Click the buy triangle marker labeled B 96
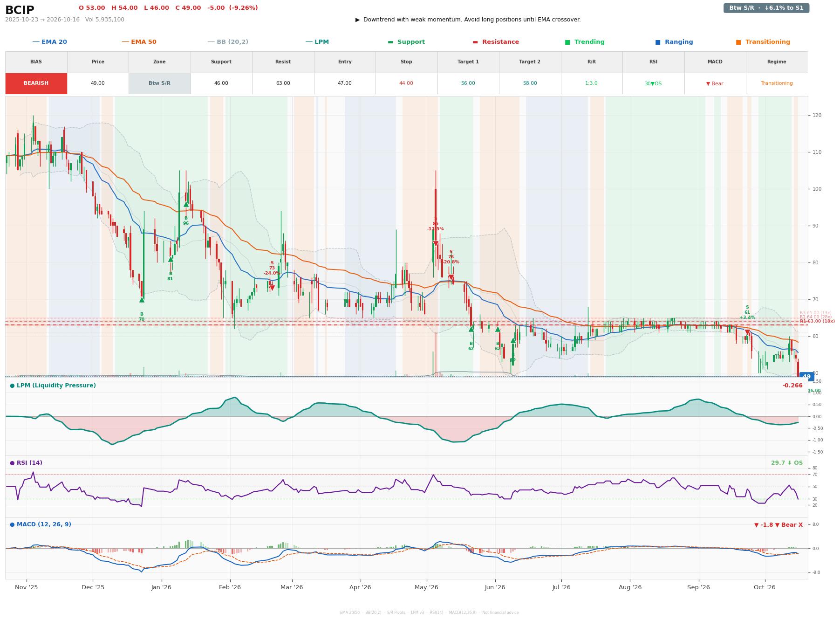 tap(186, 204)
